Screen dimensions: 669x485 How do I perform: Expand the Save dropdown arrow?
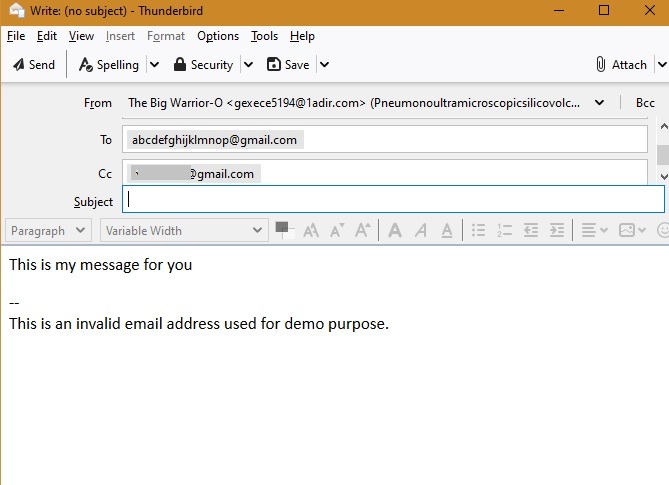point(324,65)
